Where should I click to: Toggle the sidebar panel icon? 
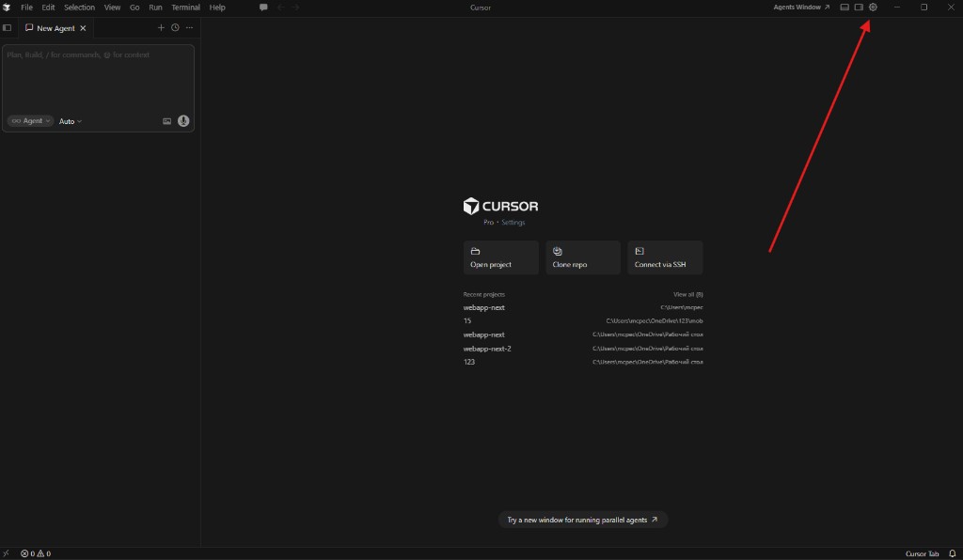click(8, 27)
